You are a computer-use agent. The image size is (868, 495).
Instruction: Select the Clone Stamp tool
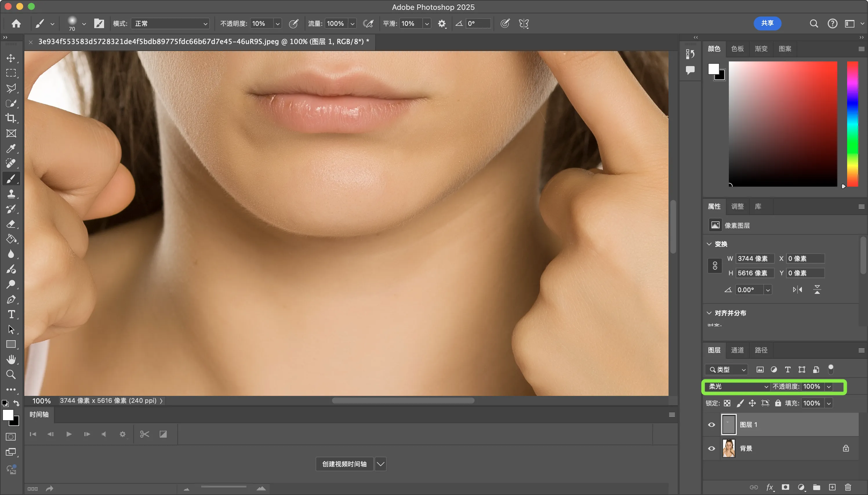[x=11, y=194]
